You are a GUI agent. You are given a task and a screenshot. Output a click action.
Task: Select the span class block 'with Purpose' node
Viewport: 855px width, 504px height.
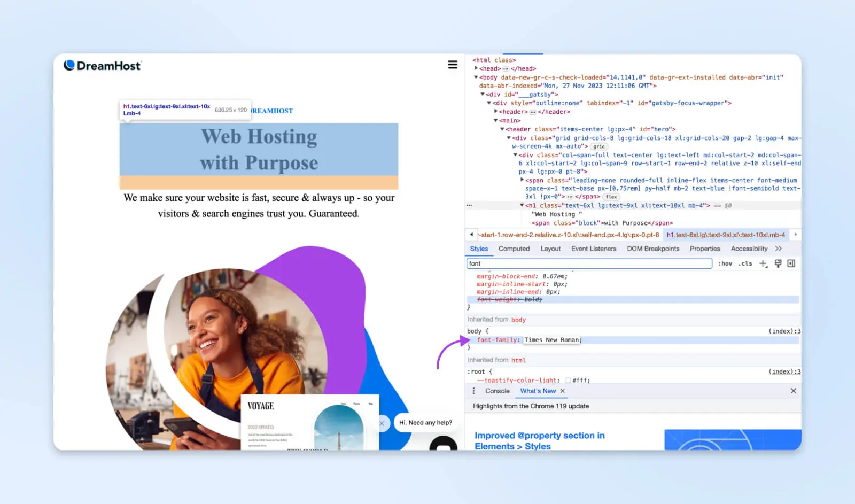pyautogui.click(x=602, y=223)
